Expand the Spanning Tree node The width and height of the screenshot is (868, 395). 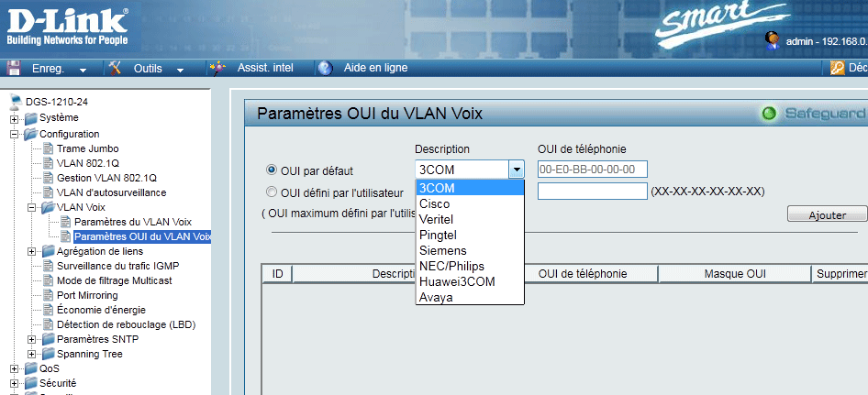point(32,355)
